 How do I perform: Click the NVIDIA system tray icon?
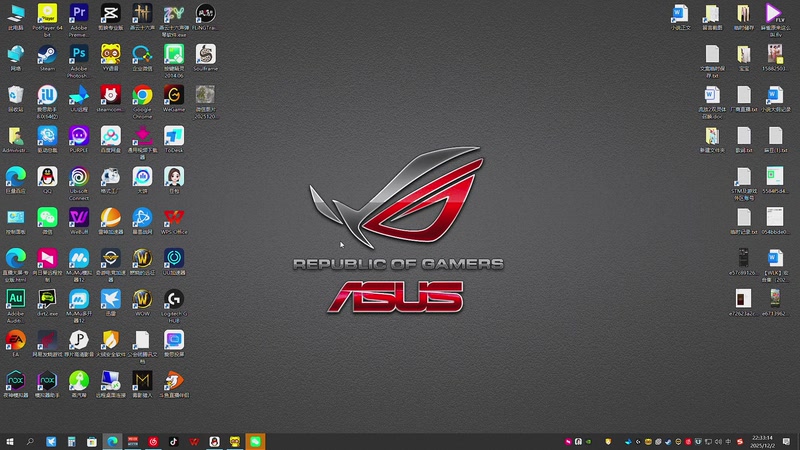[588, 441]
